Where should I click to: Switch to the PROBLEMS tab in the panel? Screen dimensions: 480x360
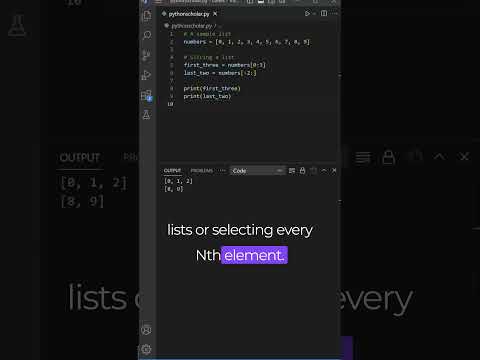[x=201, y=171]
